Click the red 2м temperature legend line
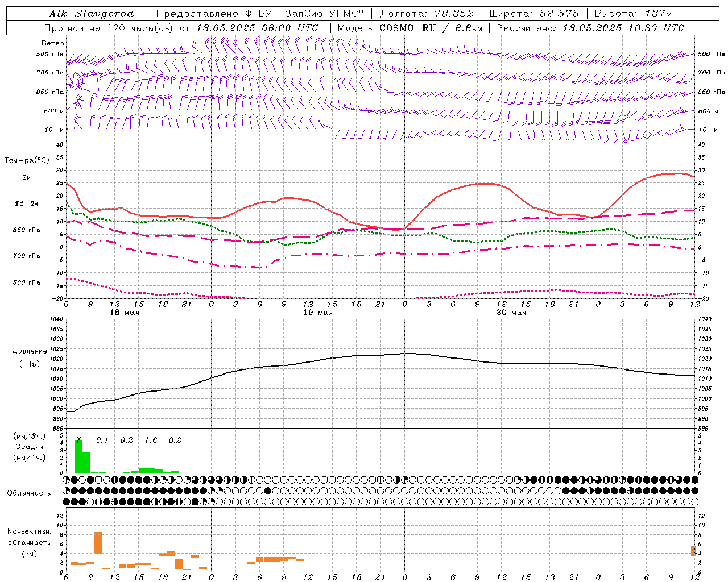Image resolution: width=728 pixels, height=582 pixels. (x=26, y=184)
